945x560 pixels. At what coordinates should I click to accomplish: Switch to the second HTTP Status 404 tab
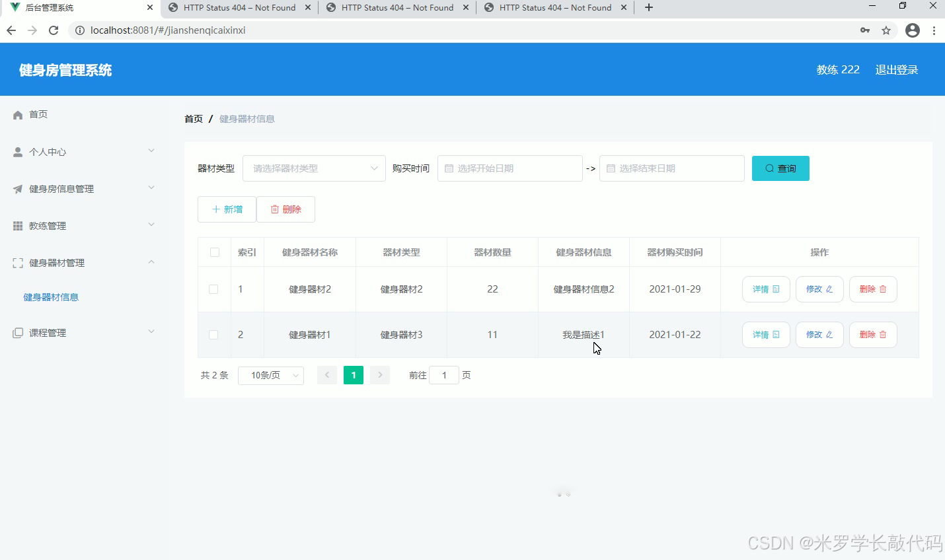coord(397,8)
